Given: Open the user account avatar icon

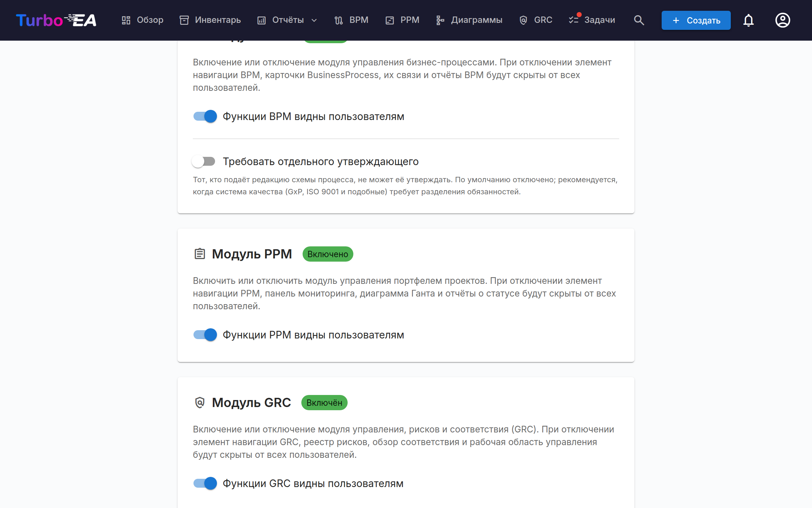Looking at the screenshot, I should 783,20.
